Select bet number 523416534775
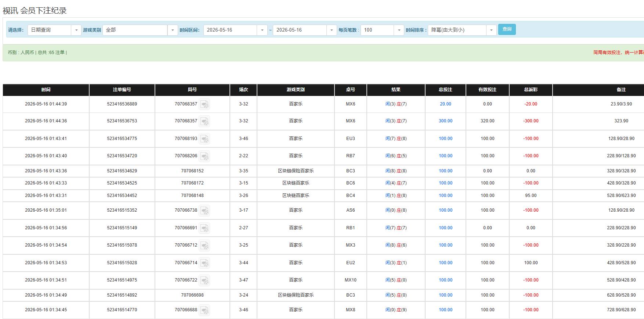The width and height of the screenshot is (644, 319). (122, 139)
